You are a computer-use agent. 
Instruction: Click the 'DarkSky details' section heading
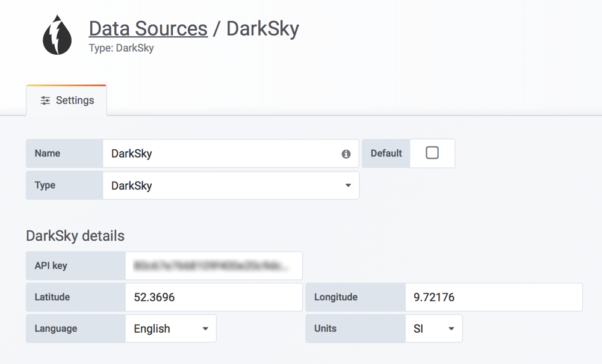pos(75,236)
